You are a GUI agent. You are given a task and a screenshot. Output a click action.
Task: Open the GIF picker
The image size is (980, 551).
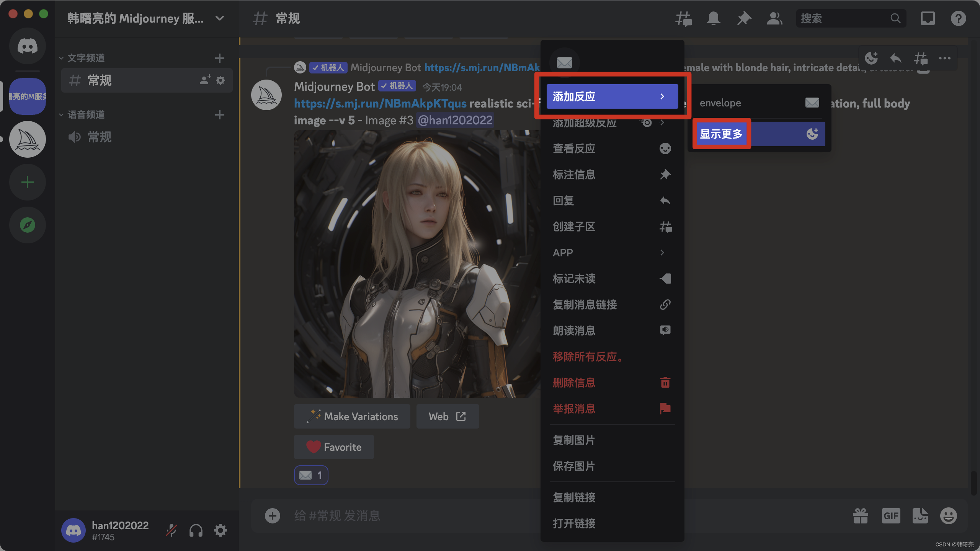[x=891, y=516]
